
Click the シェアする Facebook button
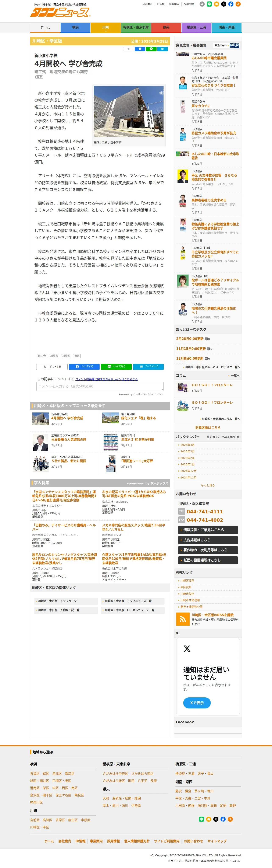click(84, 367)
